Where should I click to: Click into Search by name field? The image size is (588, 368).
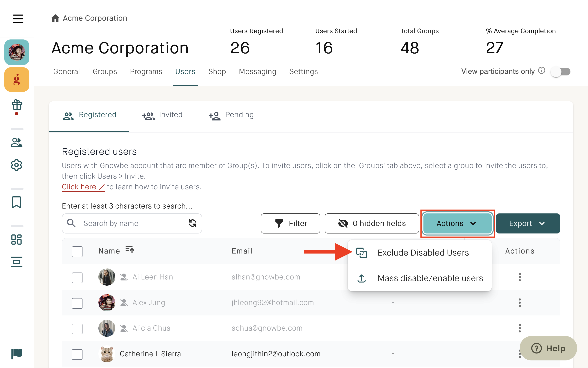point(132,223)
